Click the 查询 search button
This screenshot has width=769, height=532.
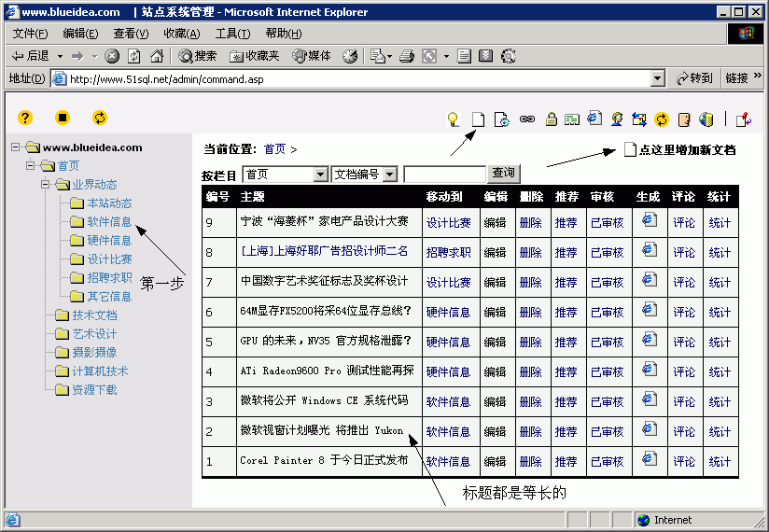(x=503, y=174)
